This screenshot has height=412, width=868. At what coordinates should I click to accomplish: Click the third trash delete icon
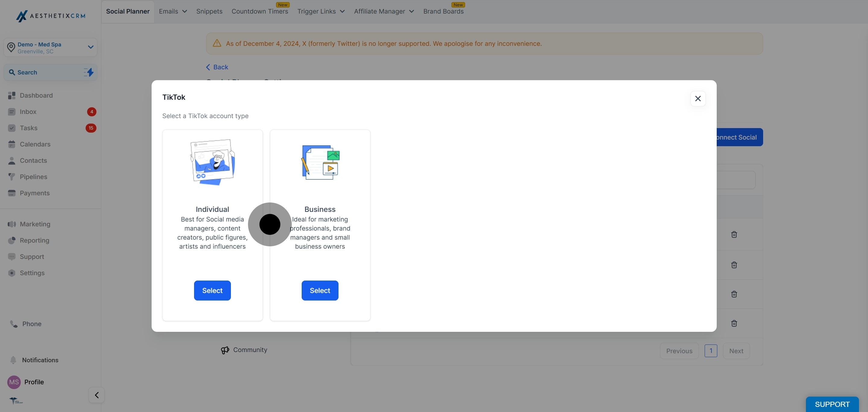[x=734, y=294]
